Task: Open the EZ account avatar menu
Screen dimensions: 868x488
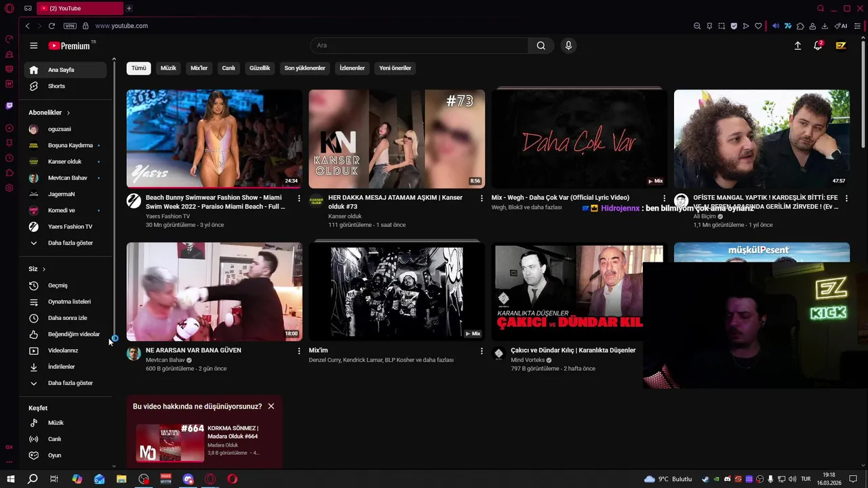Action: (x=841, y=45)
